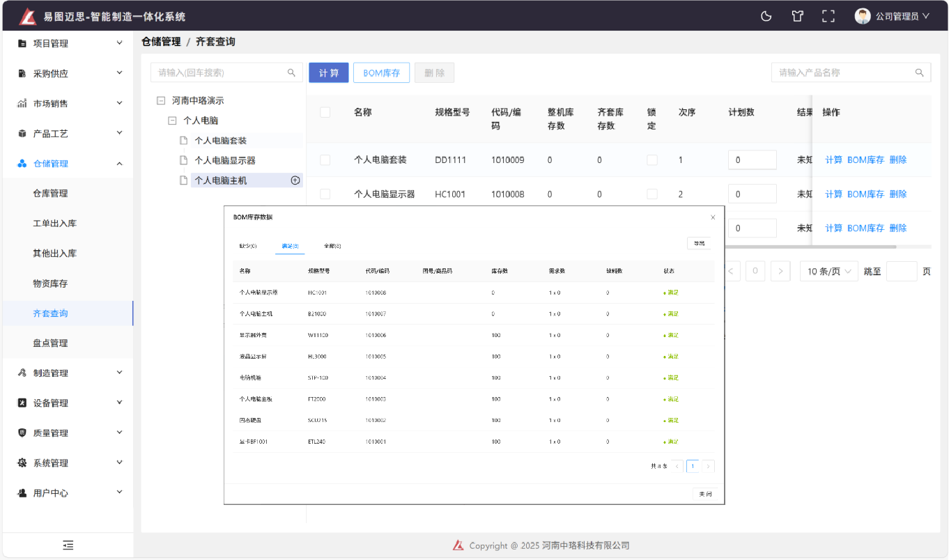
Task: Collapse the 个人电脑 tree node
Action: pyautogui.click(x=172, y=120)
